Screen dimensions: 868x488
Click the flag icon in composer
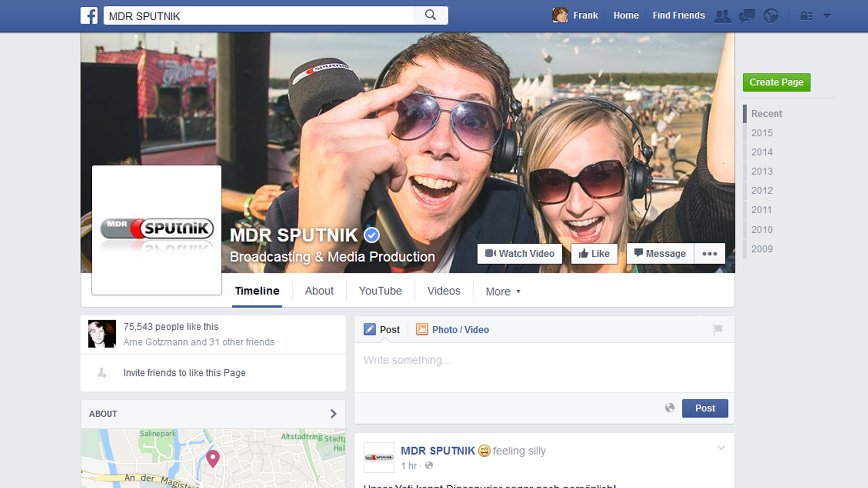(717, 329)
